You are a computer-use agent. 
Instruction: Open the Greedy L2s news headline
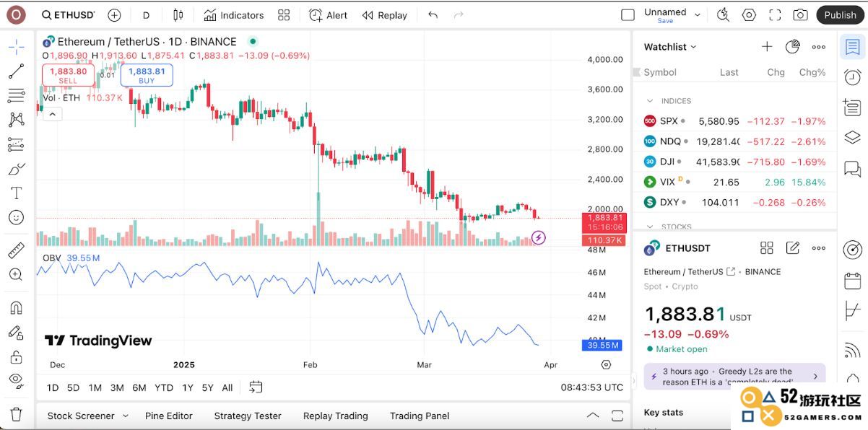pyautogui.click(x=734, y=376)
